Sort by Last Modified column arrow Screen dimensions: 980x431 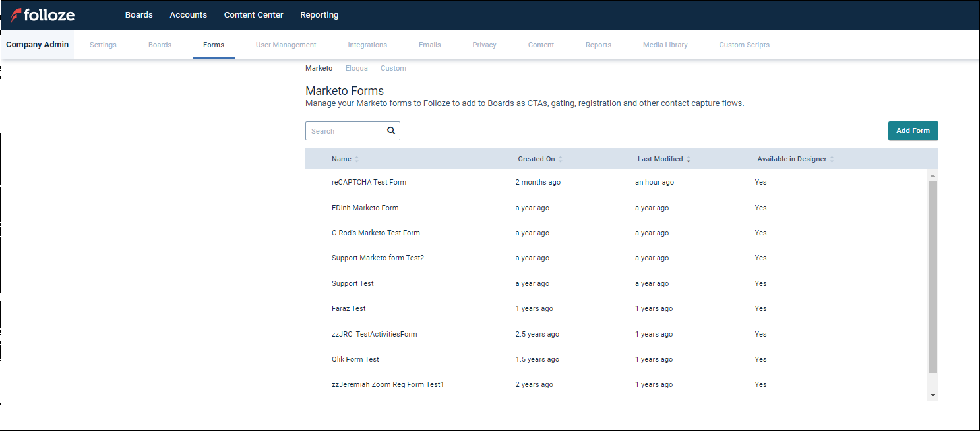[689, 159]
